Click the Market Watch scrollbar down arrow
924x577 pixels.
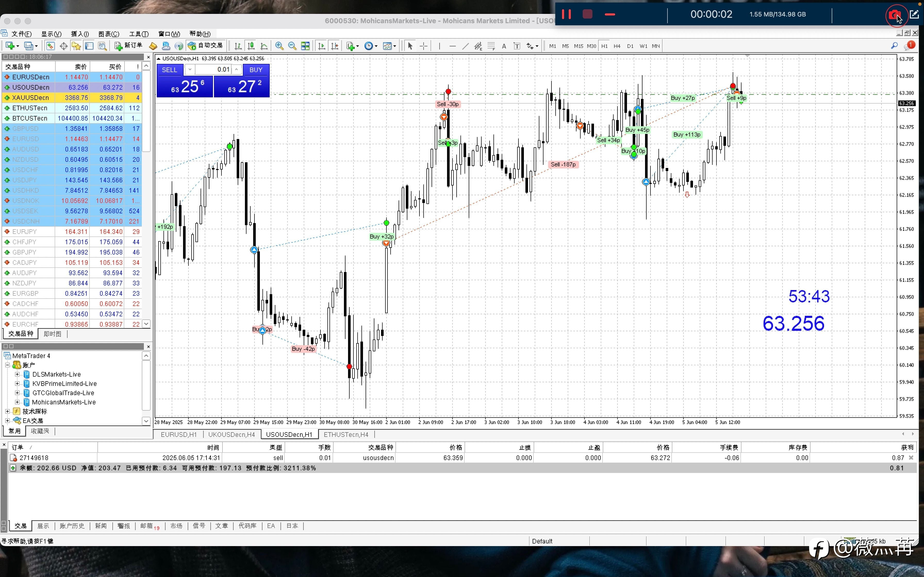pyautogui.click(x=146, y=324)
